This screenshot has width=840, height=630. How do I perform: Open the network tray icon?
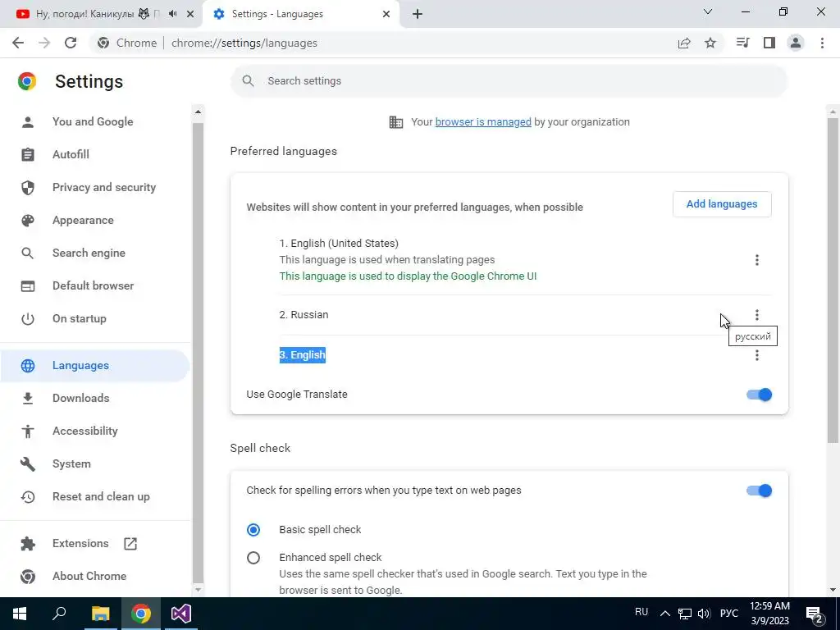[x=685, y=614]
